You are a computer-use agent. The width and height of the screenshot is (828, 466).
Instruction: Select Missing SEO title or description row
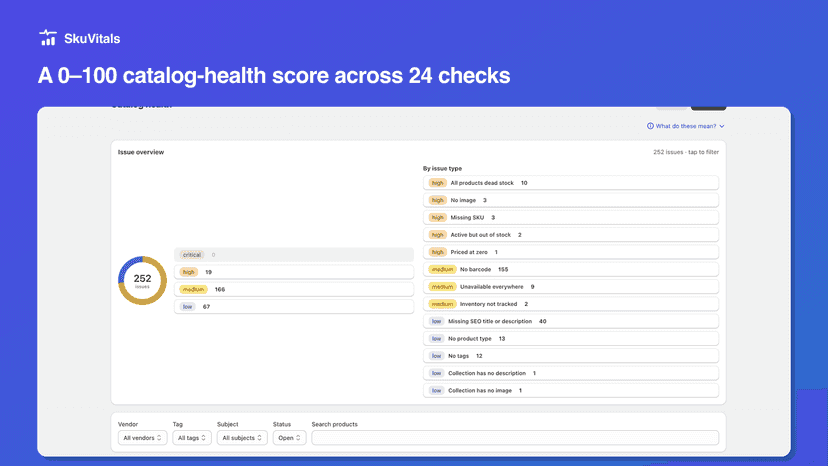(571, 321)
